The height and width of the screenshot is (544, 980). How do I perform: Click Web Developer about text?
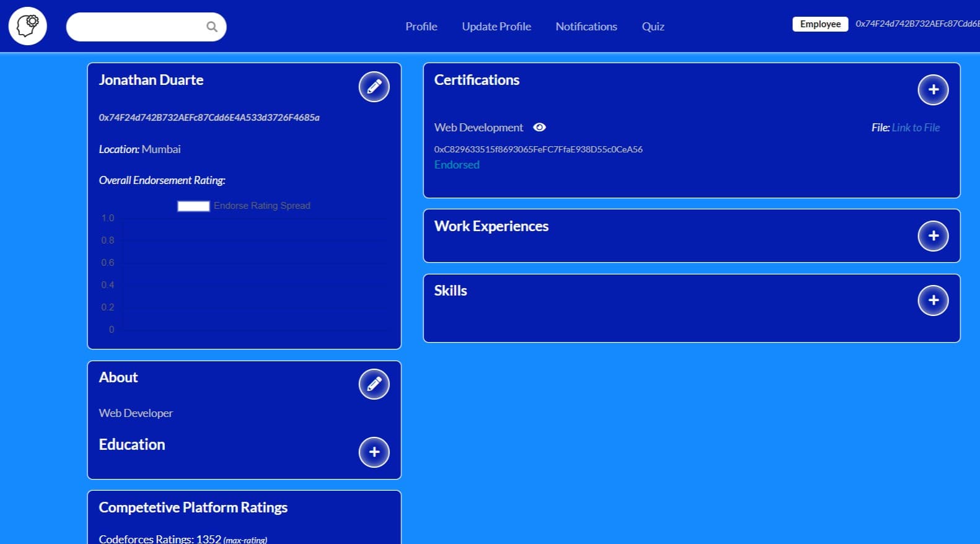pos(136,413)
